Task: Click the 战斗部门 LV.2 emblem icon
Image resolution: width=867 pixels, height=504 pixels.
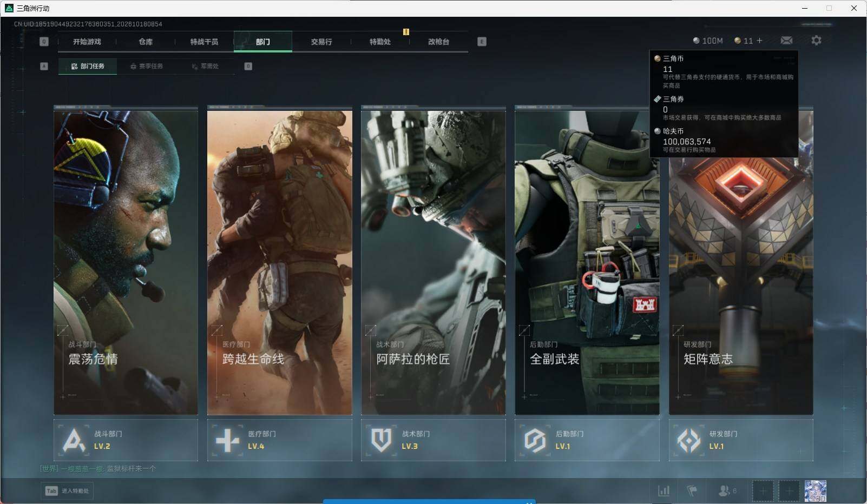Action: pyautogui.click(x=74, y=440)
